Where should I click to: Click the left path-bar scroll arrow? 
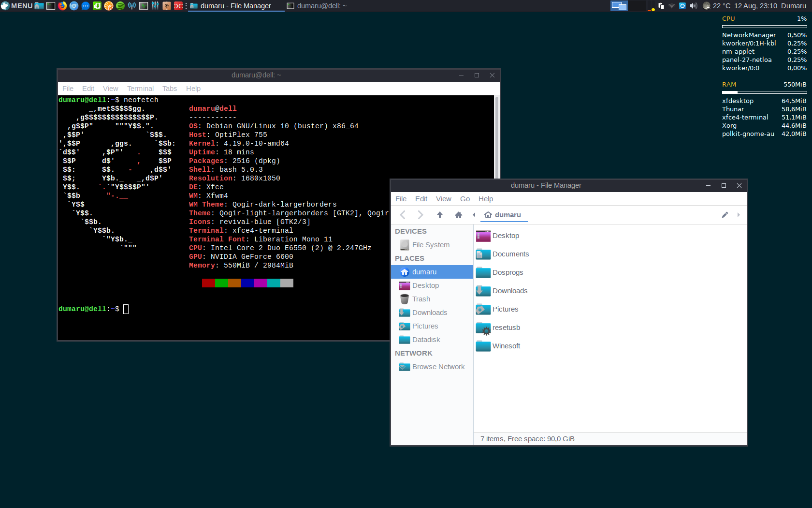474,215
